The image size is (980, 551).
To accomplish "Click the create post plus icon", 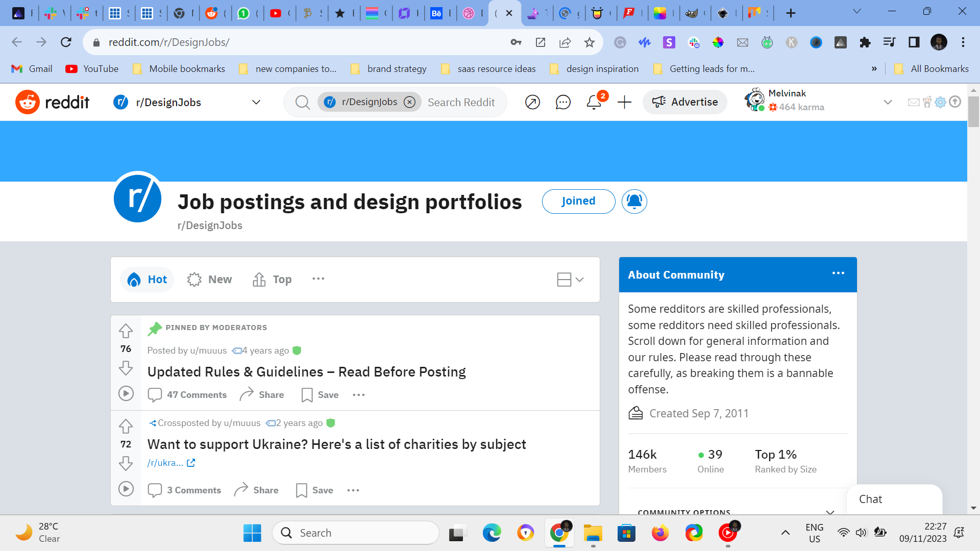I will (x=624, y=103).
